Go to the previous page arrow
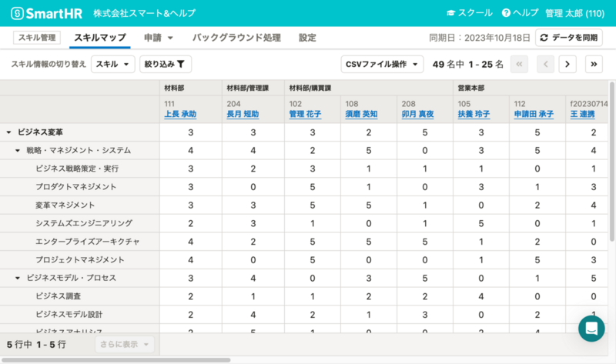 (x=545, y=64)
